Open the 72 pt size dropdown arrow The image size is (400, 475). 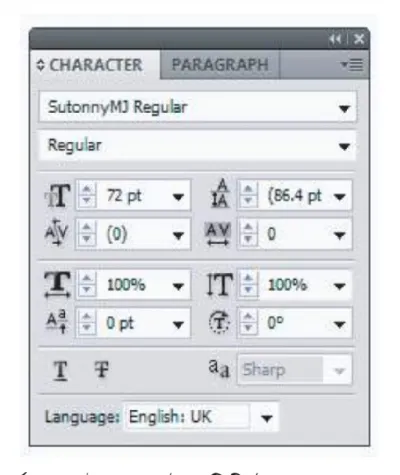[178, 197]
